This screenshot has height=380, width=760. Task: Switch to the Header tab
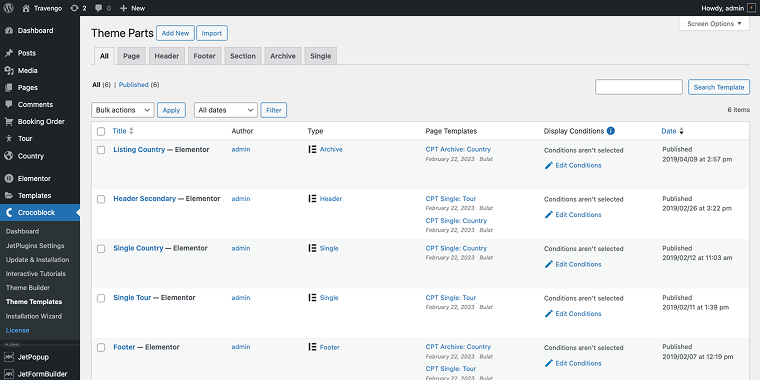[167, 56]
